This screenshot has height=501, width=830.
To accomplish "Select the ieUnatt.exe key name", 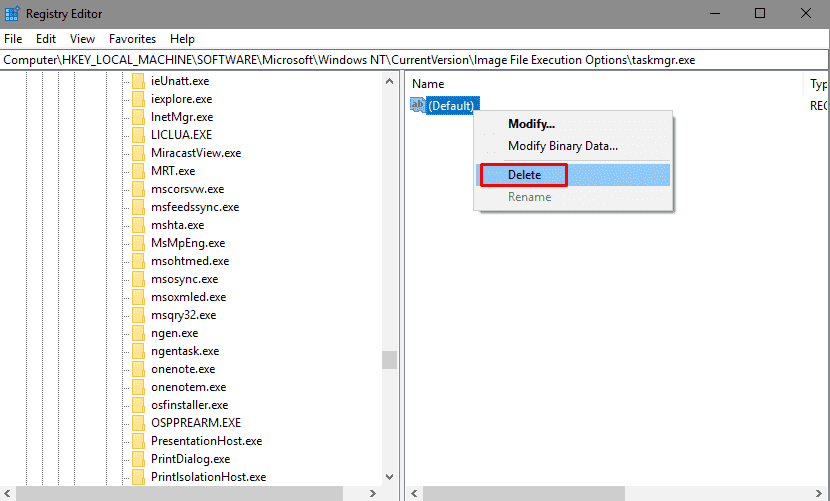I will coord(180,81).
